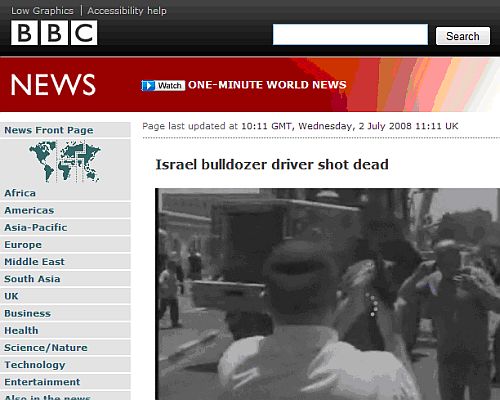This screenshot has height=400, width=500.
Task: Click the Watch play icon
Action: pyautogui.click(x=148, y=86)
